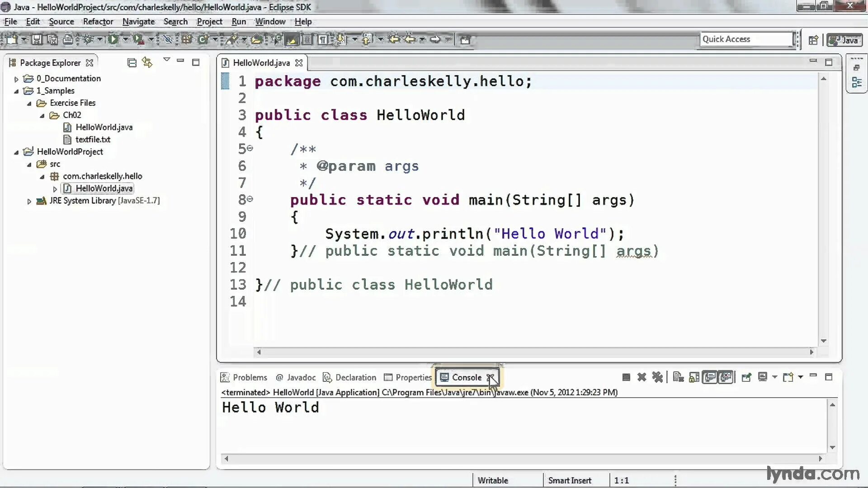Click the New Java Class icon
The height and width of the screenshot is (488, 868).
pyautogui.click(x=203, y=40)
